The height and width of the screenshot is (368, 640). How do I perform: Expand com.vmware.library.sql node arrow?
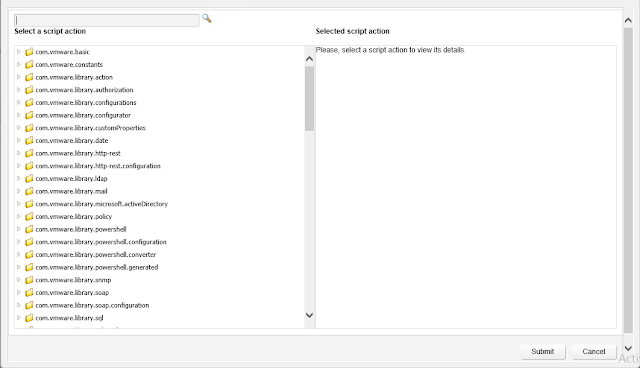coord(18,317)
